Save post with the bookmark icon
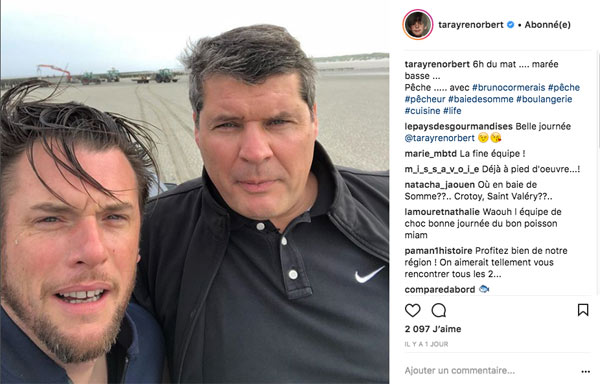600x384 pixels. coord(583,310)
